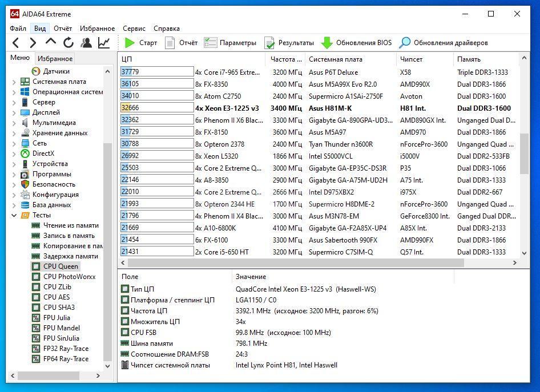This screenshot has width=540, height=392.
Task: Click Обновления драйверов magnifier button
Action: click(405, 43)
